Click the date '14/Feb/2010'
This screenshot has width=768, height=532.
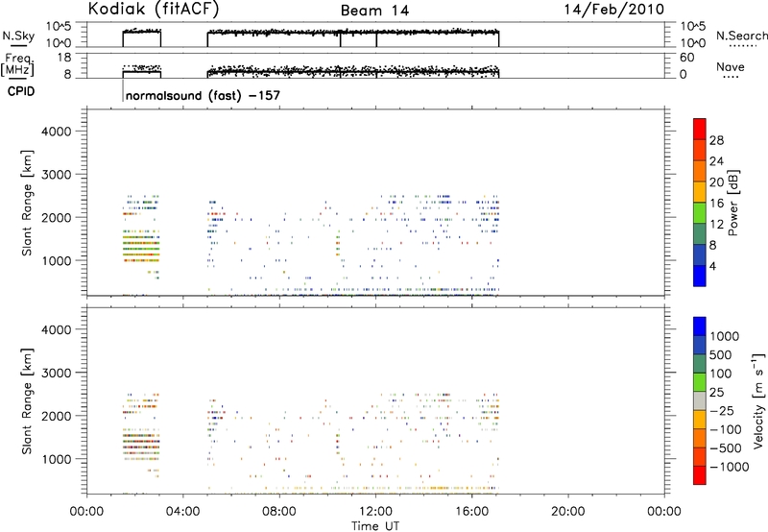[x=614, y=10]
